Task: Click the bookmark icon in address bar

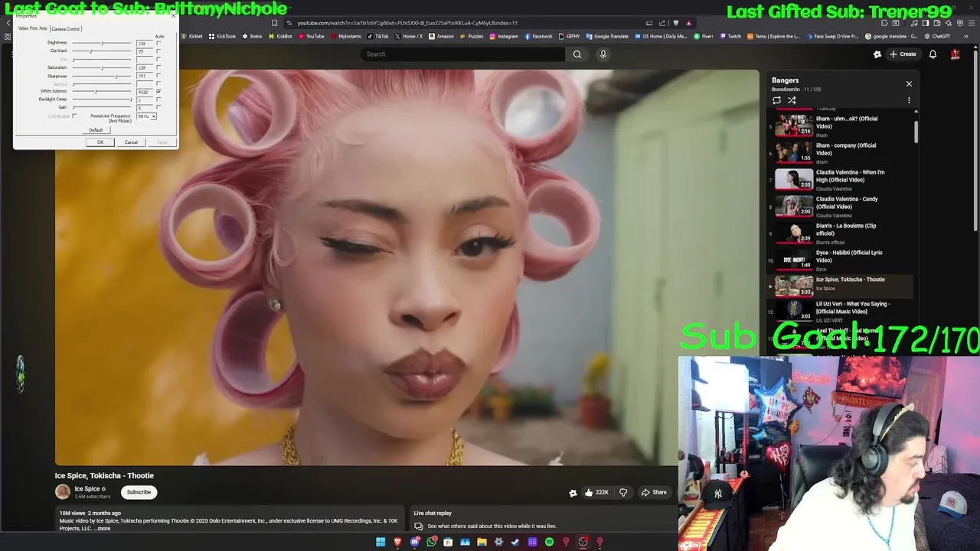Action: [x=274, y=23]
